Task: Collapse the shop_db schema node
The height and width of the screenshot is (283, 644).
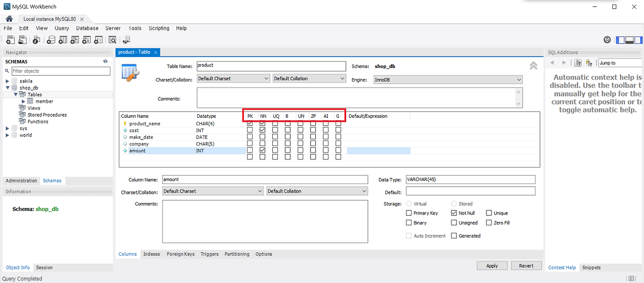Action: tap(8, 88)
